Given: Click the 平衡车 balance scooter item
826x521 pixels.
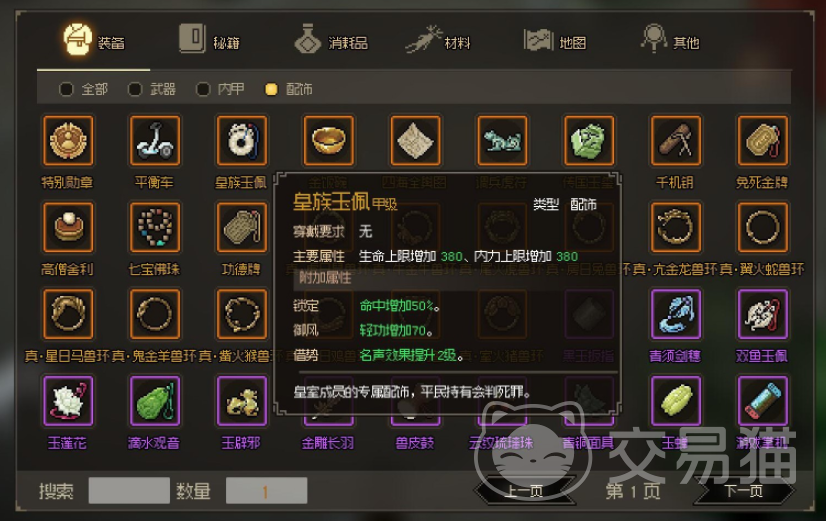Looking at the screenshot, I should 155,141.
